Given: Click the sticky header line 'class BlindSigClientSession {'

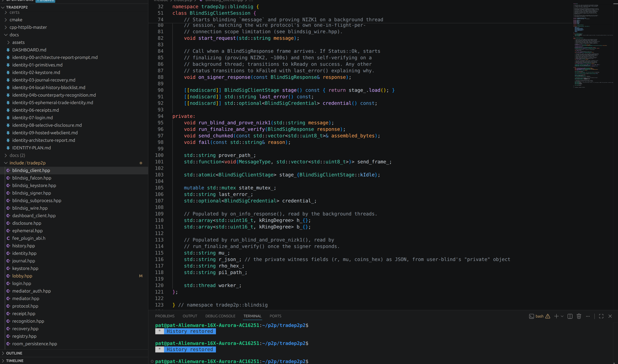Looking at the screenshot, I should tap(214, 13).
